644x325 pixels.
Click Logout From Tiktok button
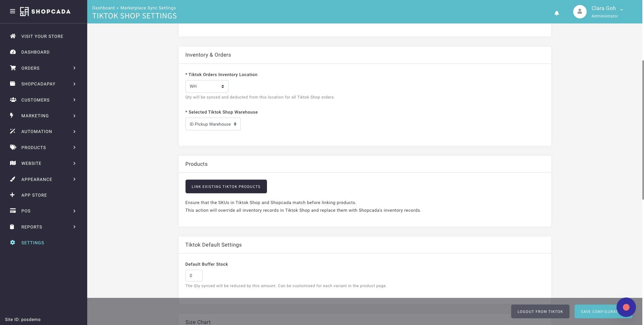coord(540,312)
